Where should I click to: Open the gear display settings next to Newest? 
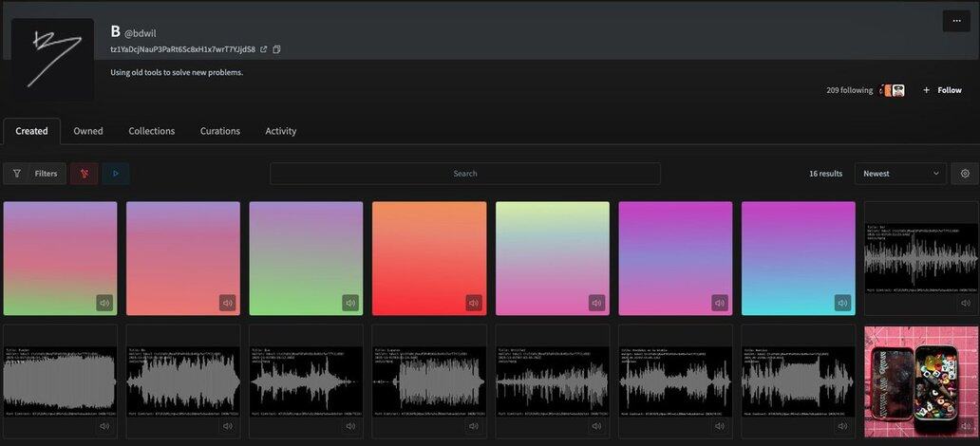point(965,174)
